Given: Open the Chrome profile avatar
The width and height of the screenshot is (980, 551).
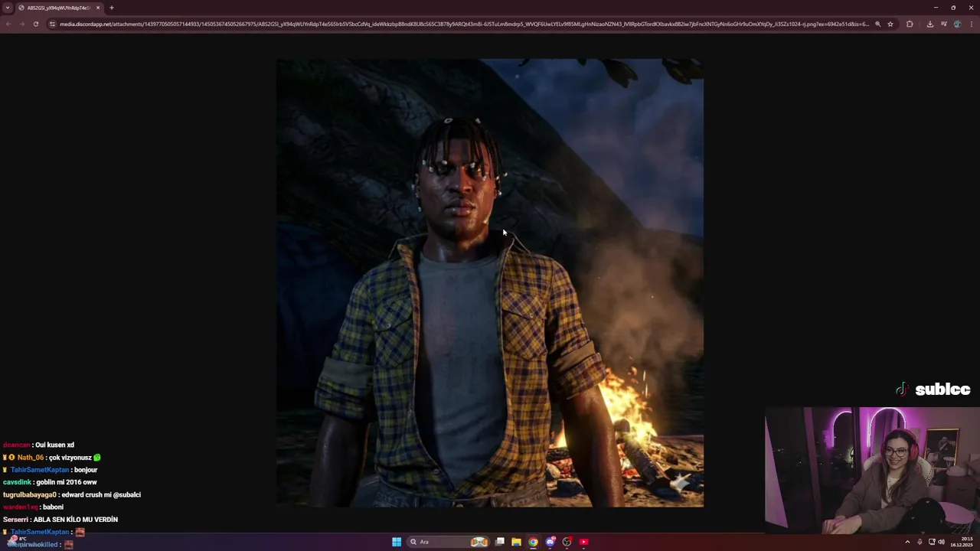Looking at the screenshot, I should (x=957, y=24).
